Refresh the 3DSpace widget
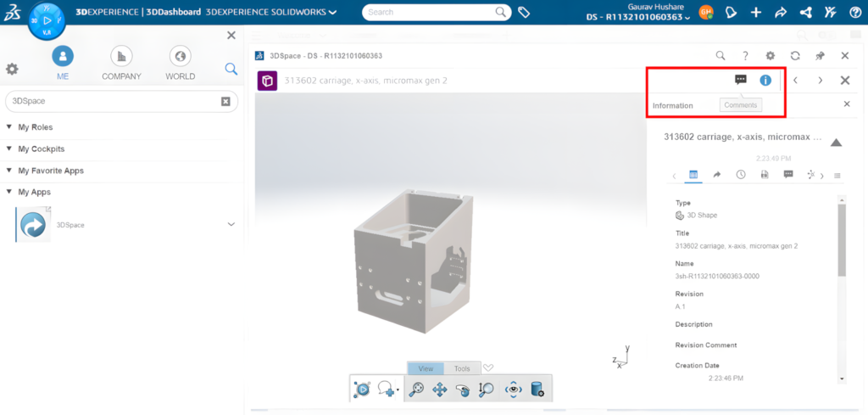Viewport: 868px width, 415px height. coord(795,55)
